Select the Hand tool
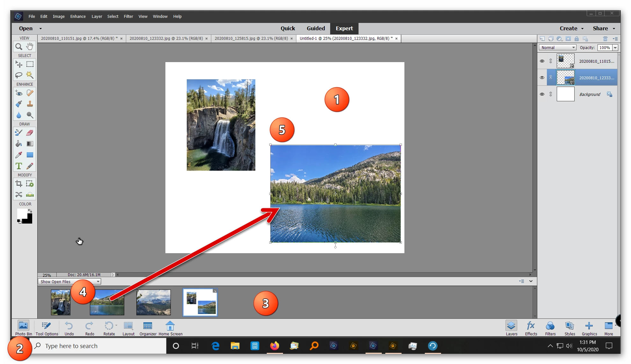The image size is (631, 364). pyautogui.click(x=30, y=47)
